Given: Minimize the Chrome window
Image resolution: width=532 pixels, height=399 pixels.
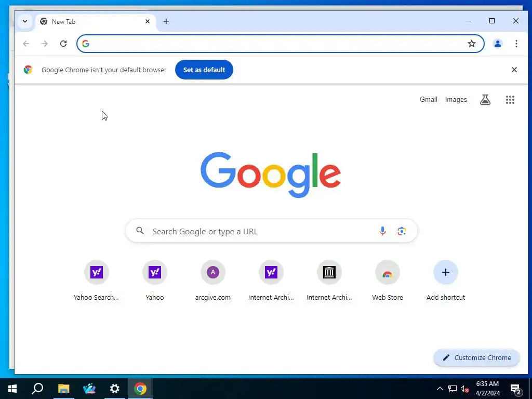Looking at the screenshot, I should (x=468, y=21).
